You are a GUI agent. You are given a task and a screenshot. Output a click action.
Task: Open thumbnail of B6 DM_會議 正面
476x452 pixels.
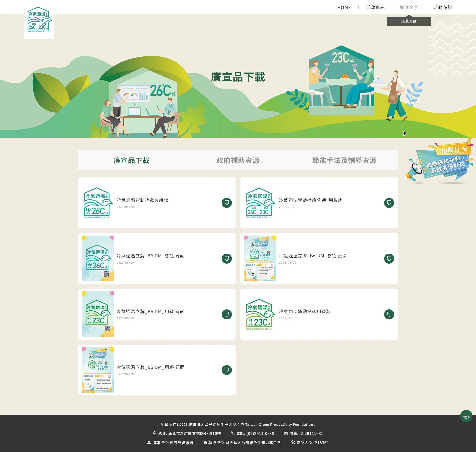[260, 258]
